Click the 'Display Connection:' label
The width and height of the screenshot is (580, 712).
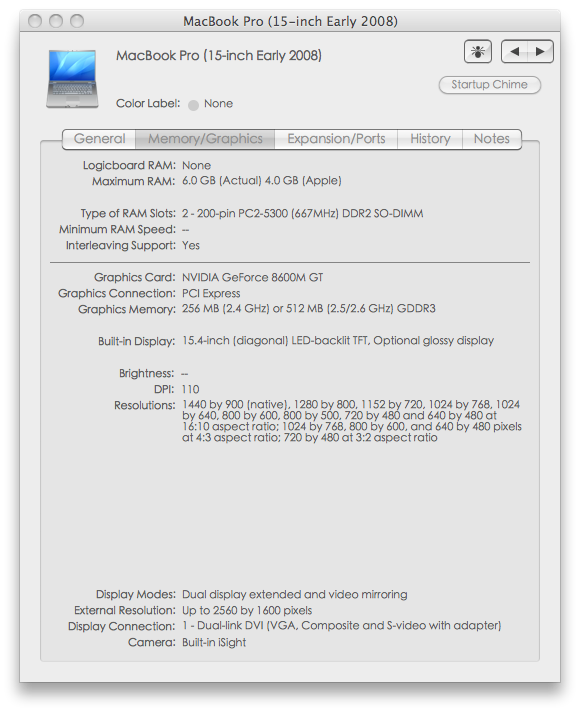click(x=121, y=626)
